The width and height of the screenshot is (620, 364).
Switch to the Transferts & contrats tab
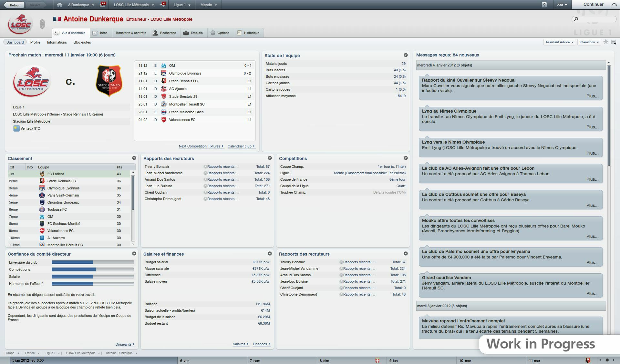(x=130, y=33)
